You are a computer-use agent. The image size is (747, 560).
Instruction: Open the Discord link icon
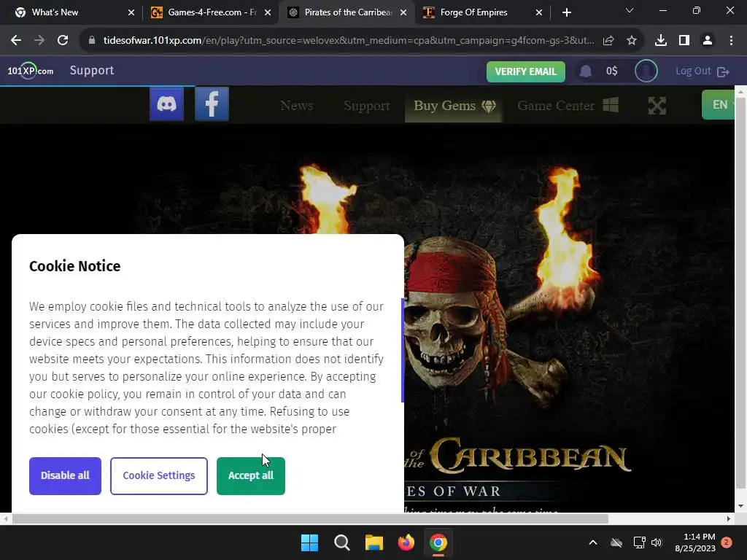pos(167,104)
